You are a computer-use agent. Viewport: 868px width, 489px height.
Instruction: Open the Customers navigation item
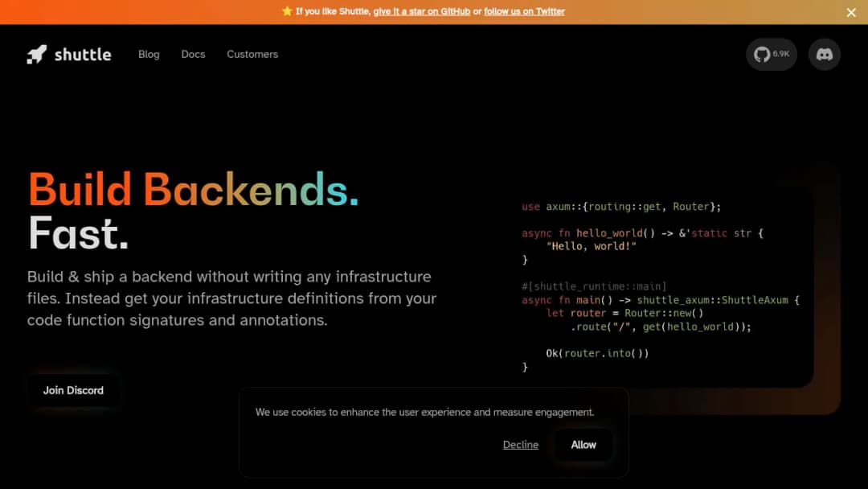252,54
